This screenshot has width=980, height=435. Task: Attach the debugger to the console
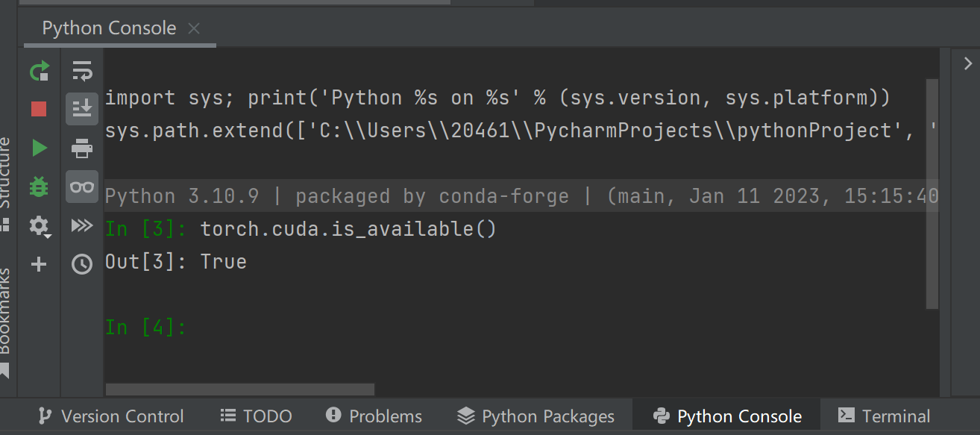(x=38, y=186)
